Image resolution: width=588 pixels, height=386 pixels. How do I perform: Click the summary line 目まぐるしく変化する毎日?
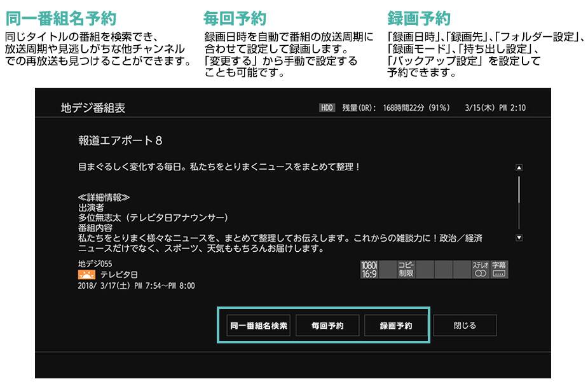[219, 167]
